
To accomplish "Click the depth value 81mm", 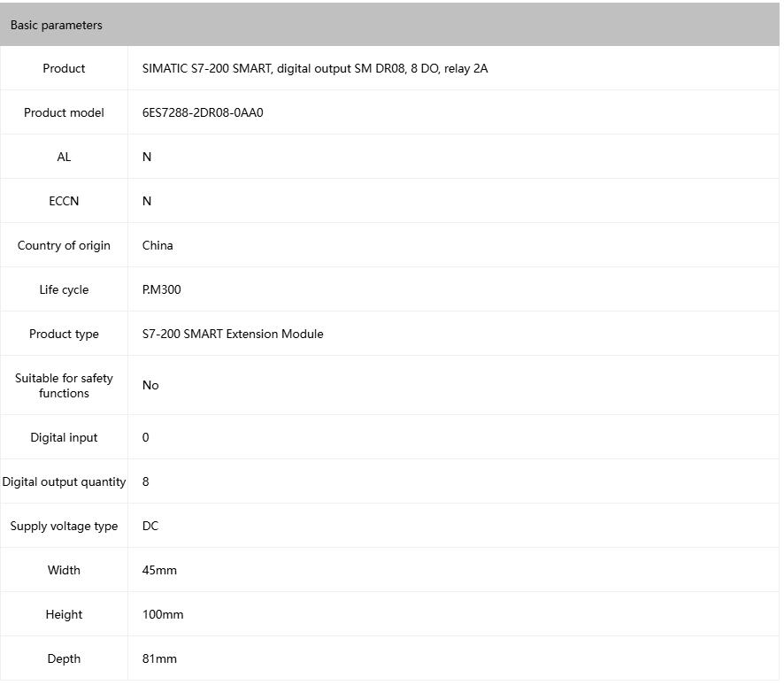I will click(x=159, y=658).
